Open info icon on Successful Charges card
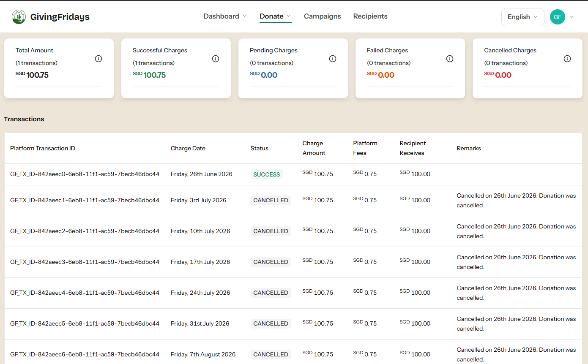The width and height of the screenshot is (588, 364). pyautogui.click(x=216, y=59)
